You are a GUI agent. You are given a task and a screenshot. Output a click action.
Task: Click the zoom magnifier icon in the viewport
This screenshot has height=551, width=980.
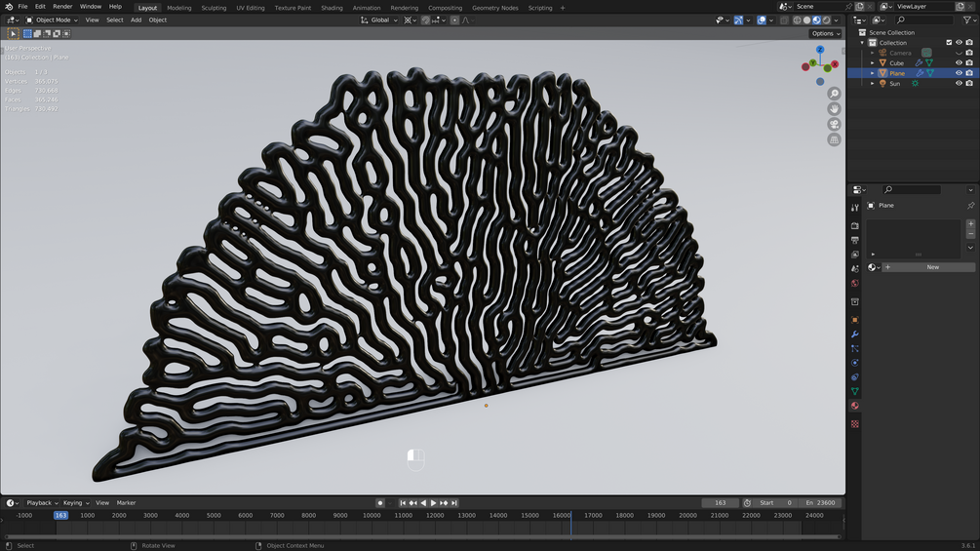834,94
